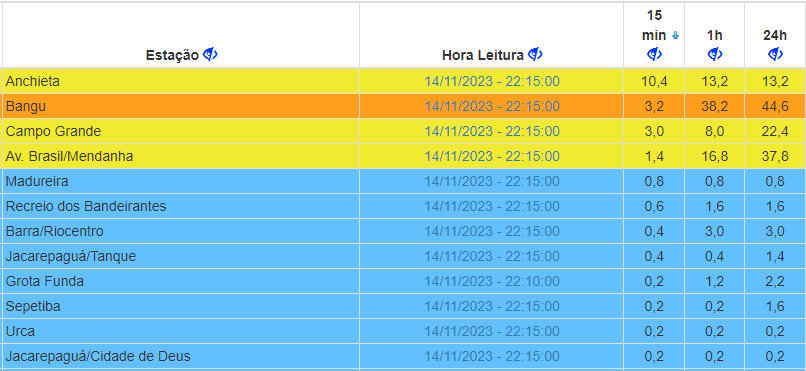Viewport: 806px width, 371px height.
Task: Sort by 24h rainfall column header
Action: [775, 35]
